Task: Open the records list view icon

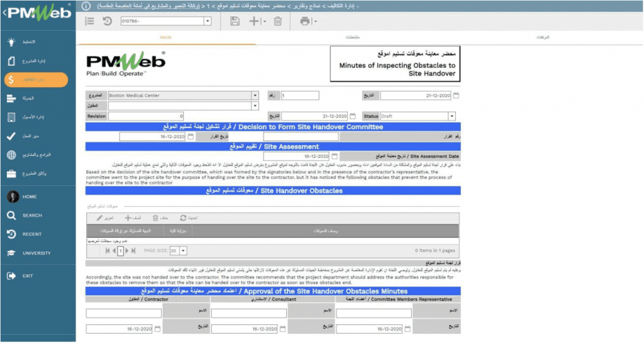Action: pos(89,21)
